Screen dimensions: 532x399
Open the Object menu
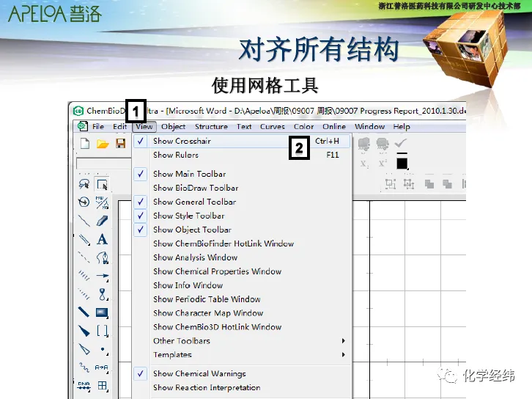[174, 126]
